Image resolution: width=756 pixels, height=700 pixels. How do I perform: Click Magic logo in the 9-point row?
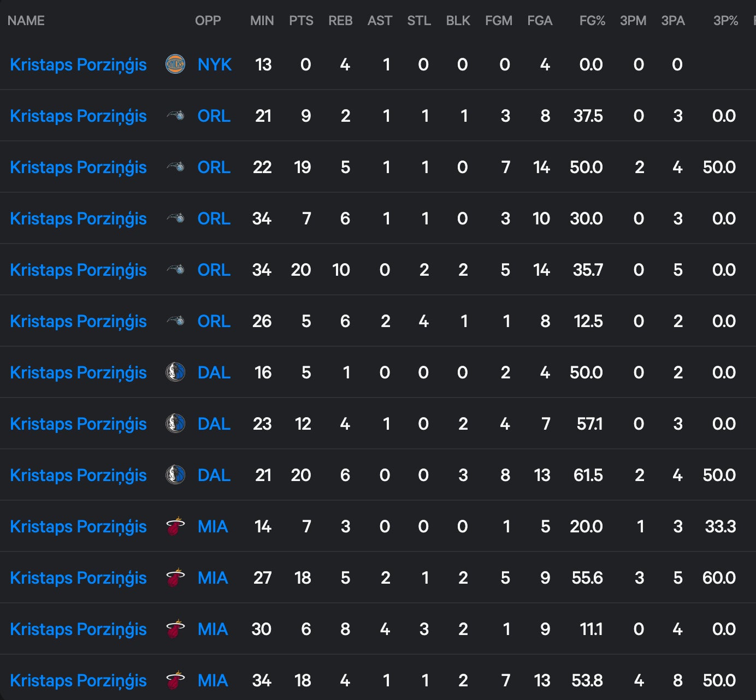(x=175, y=116)
